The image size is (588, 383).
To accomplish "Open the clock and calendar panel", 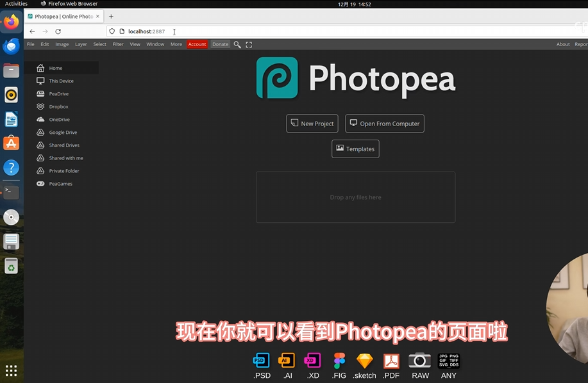I will pyautogui.click(x=355, y=4).
